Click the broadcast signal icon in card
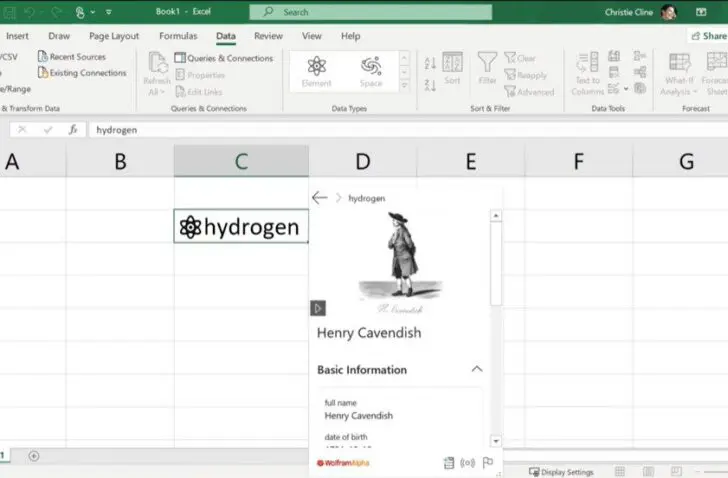This screenshot has width=728, height=478. pos(468,463)
